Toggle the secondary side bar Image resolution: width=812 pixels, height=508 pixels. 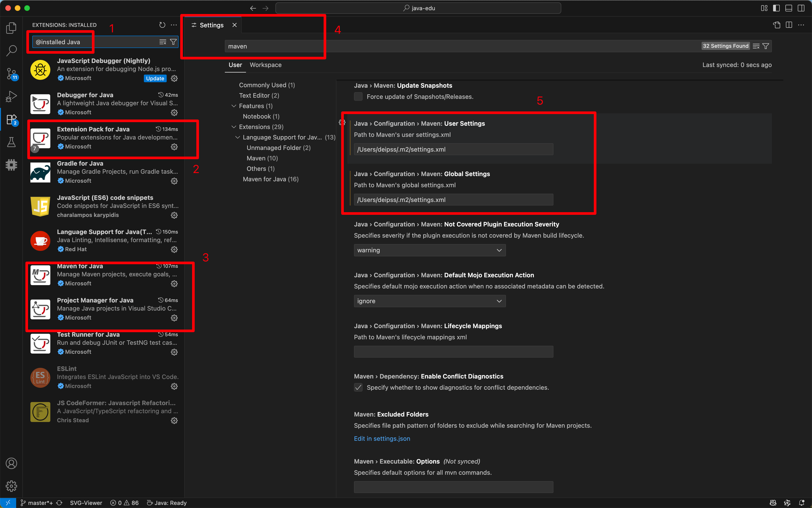coord(801,8)
